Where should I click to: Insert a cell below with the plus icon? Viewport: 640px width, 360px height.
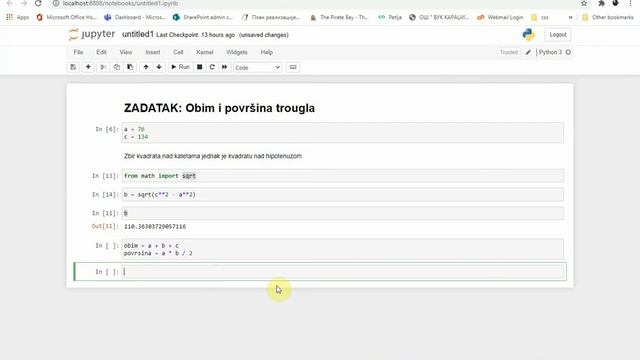[x=88, y=67]
